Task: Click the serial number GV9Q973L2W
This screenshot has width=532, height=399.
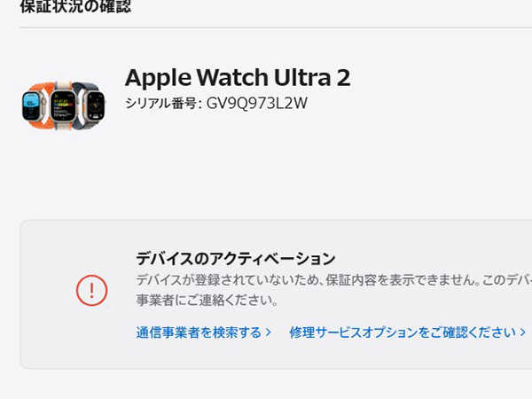Action: point(256,103)
